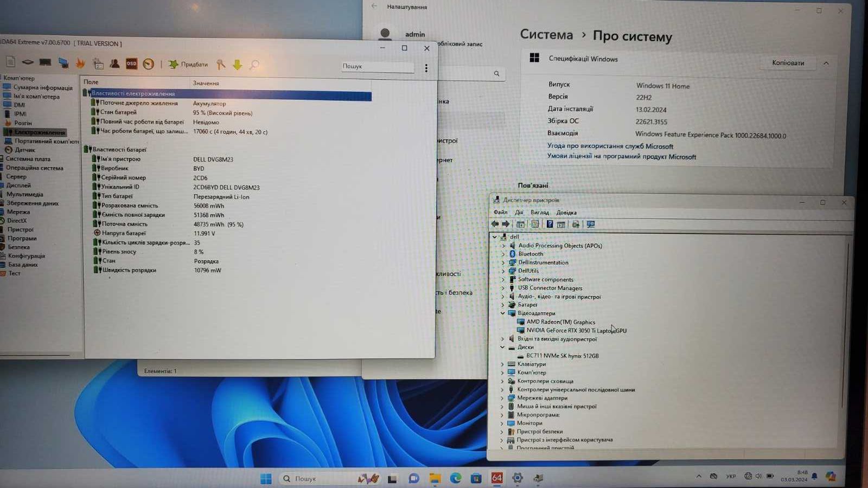Select Електроживлення in the left tree
This screenshot has height=488, width=868.
point(40,132)
